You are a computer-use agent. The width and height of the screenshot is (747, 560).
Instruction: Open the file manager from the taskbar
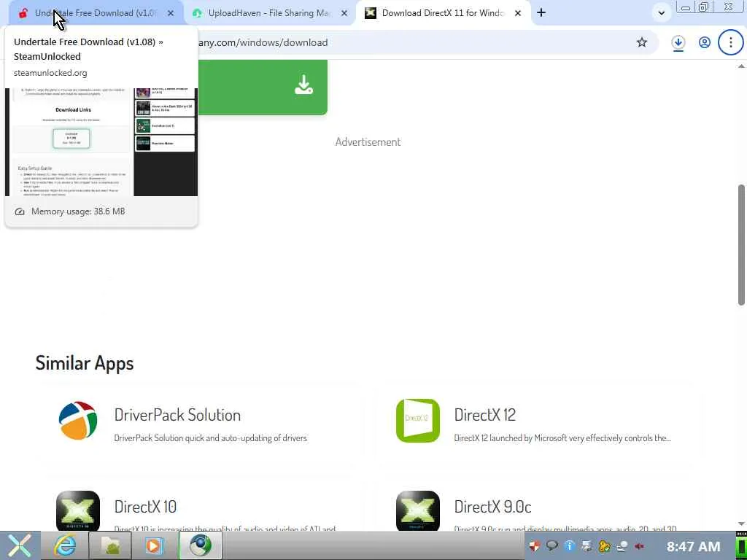click(x=109, y=545)
